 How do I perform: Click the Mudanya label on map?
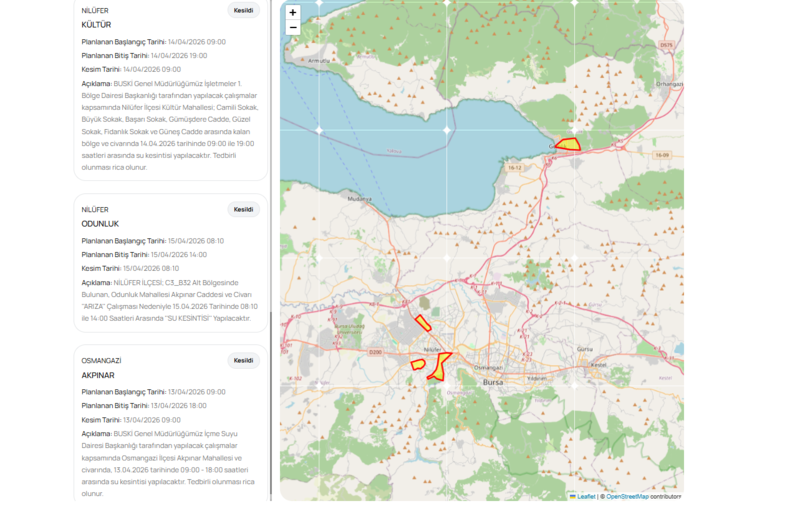click(360, 199)
